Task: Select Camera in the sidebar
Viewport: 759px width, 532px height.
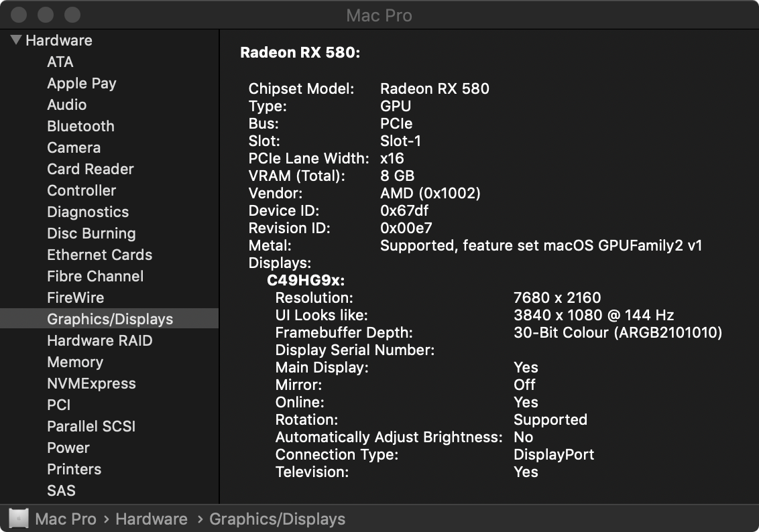Action: 74,147
